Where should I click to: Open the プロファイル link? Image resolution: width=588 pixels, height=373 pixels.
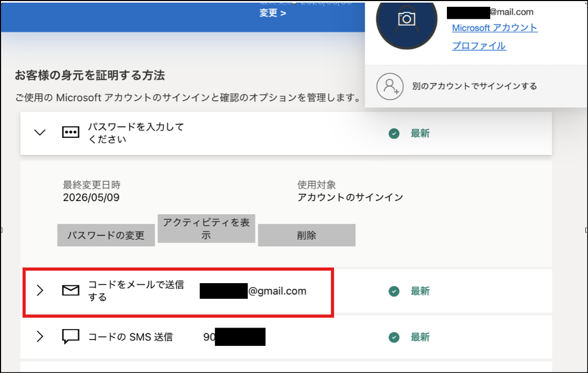pos(479,46)
